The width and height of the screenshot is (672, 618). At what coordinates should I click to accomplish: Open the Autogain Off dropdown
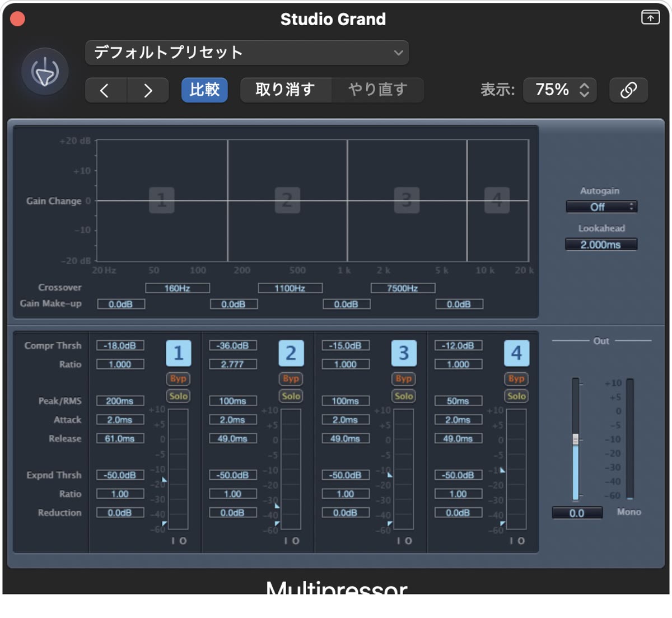601,207
